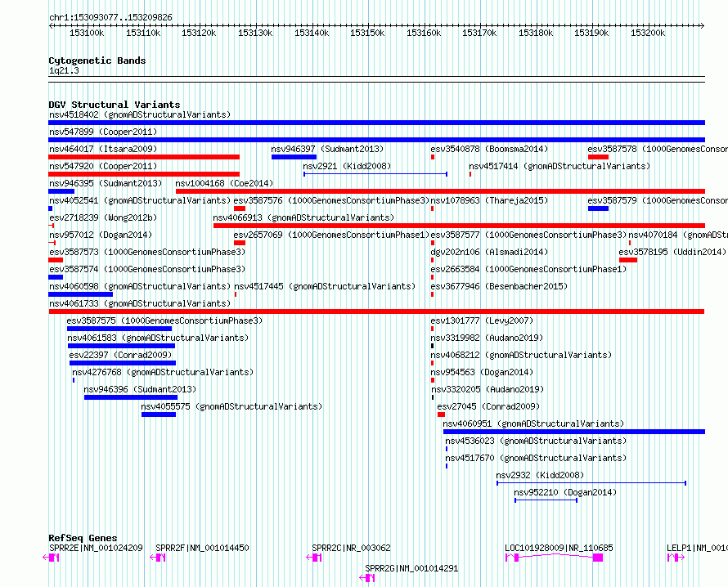Open nsv952210 (Dogan2014) variant

click(565, 492)
